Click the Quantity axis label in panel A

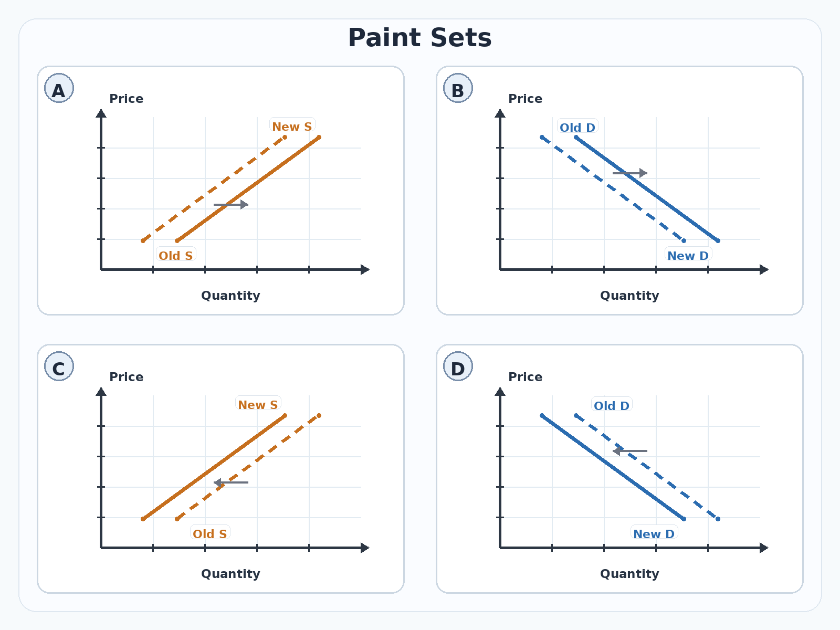230,296
